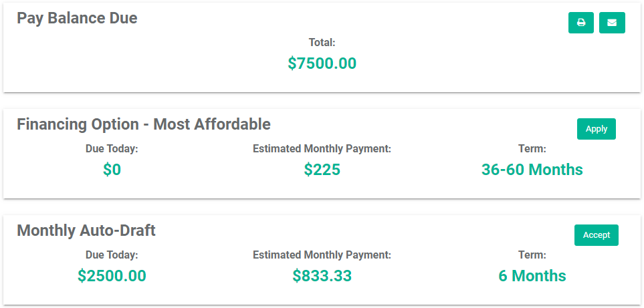The image size is (644, 308).
Task: Click Due Today label in financing card
Action: [112, 148]
